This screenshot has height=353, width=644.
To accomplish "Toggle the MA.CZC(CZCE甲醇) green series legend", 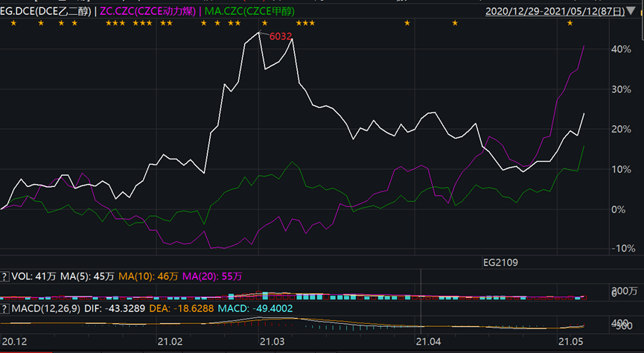I will click(x=249, y=11).
